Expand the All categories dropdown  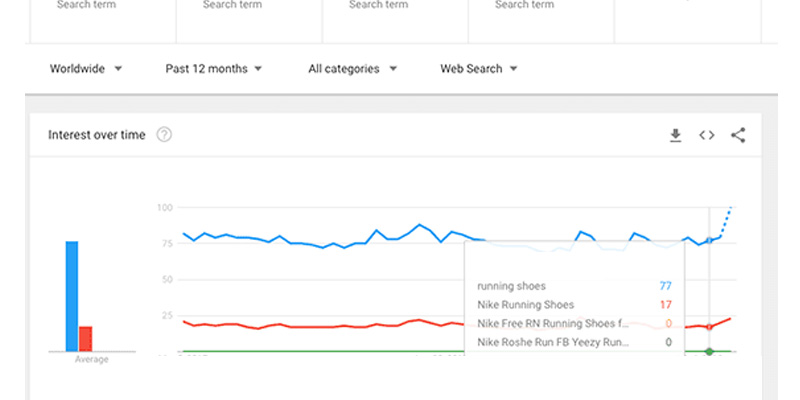click(x=352, y=69)
